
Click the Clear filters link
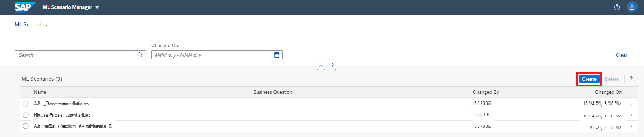621,55
